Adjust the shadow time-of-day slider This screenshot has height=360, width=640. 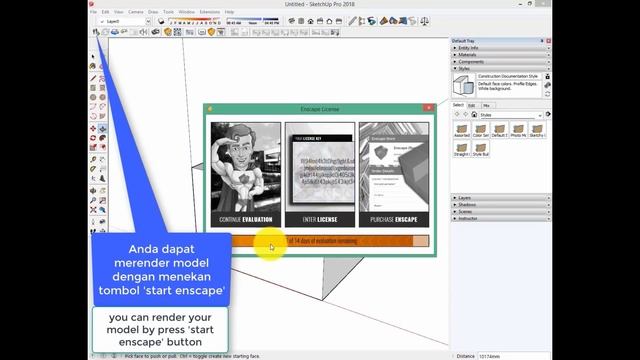(x=253, y=21)
